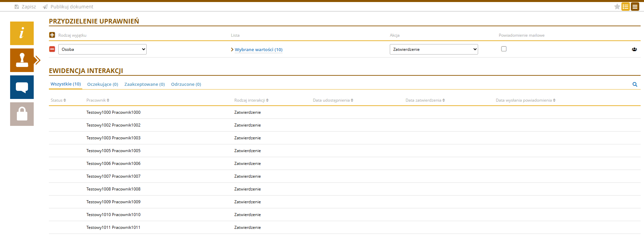Viewport: 644px width, 245px height.
Task: Open the brown hamburger menu icon
Action: point(635,7)
